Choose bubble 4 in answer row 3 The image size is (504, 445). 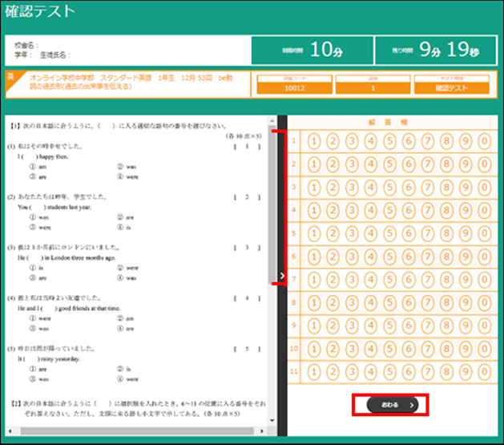coord(370,188)
